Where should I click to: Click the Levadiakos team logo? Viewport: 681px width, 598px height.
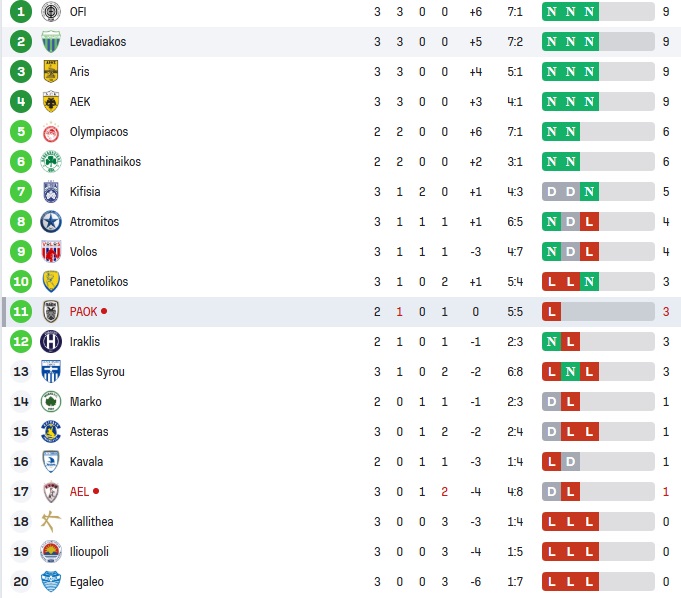(x=51, y=42)
